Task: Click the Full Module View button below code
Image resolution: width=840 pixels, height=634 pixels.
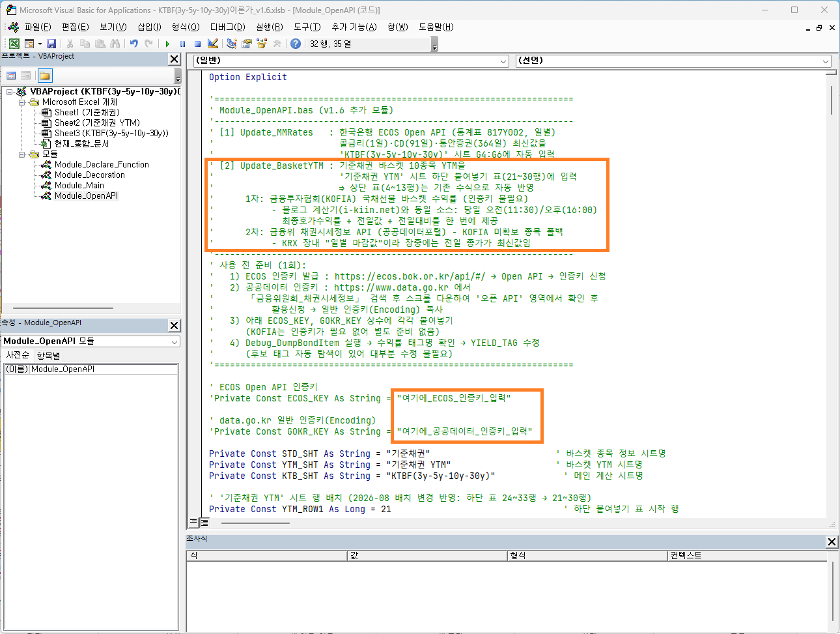Action: click(x=204, y=522)
